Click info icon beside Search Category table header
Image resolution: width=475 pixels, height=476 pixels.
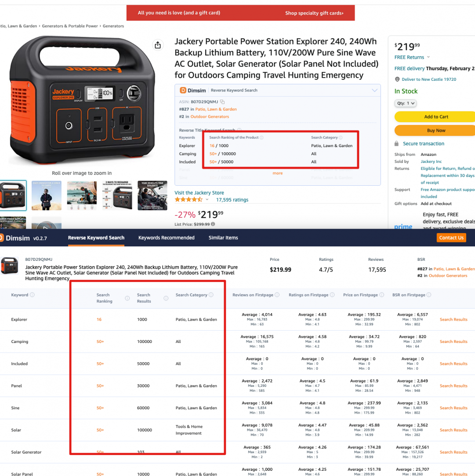[x=211, y=295]
